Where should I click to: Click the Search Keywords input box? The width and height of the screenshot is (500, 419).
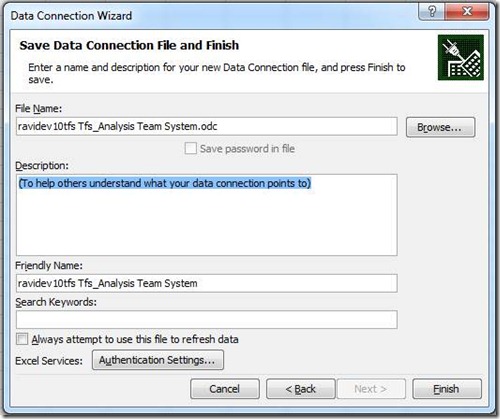pos(207,319)
